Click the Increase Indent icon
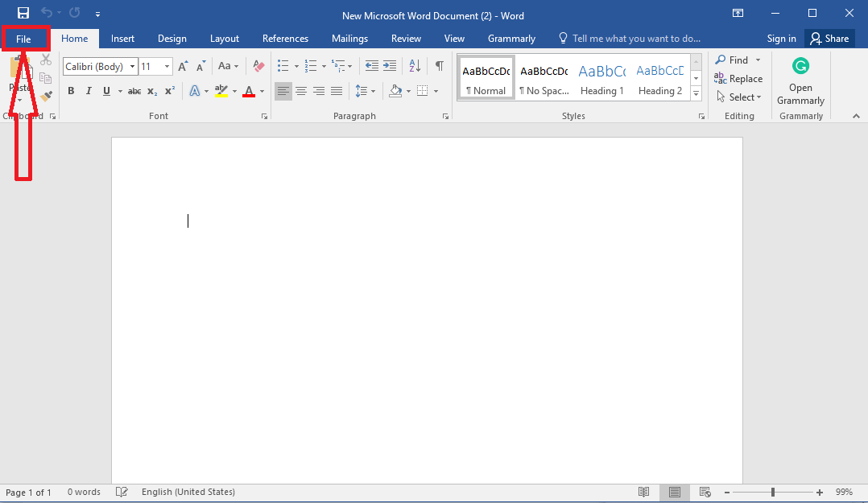 [390, 66]
